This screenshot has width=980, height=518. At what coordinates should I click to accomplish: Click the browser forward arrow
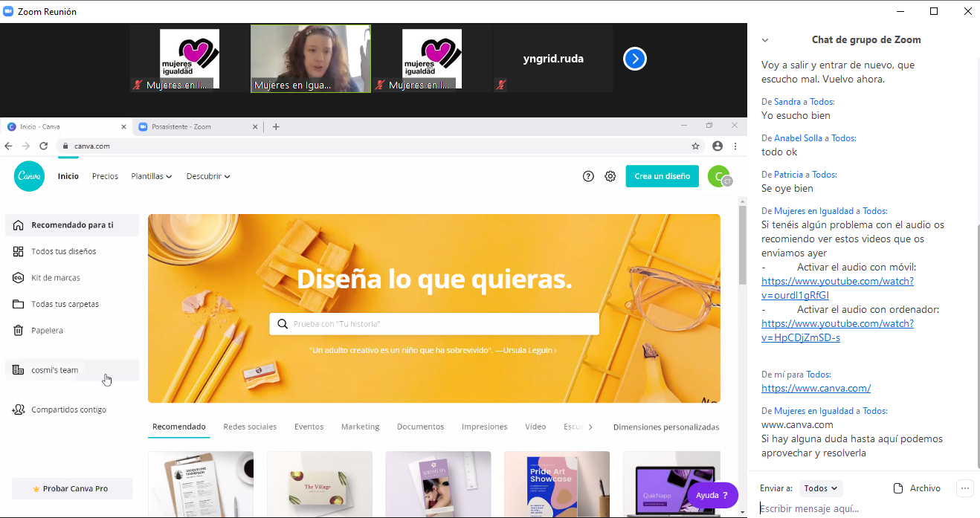click(x=26, y=146)
